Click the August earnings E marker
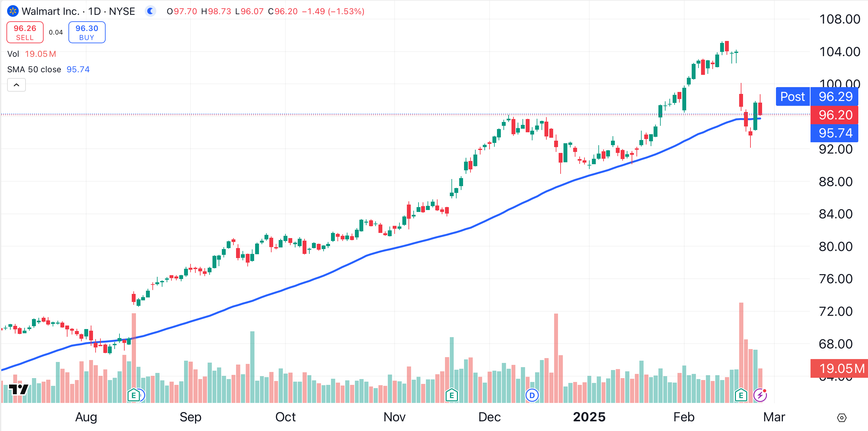868x431 pixels. point(133,395)
